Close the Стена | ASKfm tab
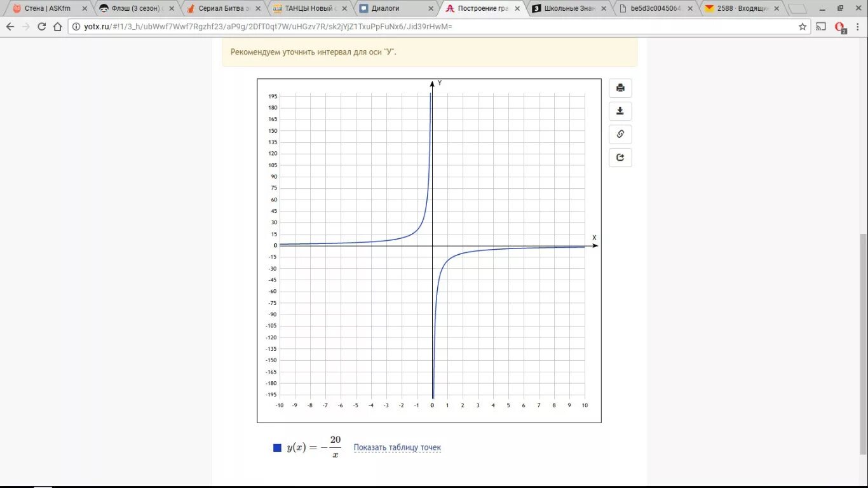The width and height of the screenshot is (868, 488). (85, 9)
